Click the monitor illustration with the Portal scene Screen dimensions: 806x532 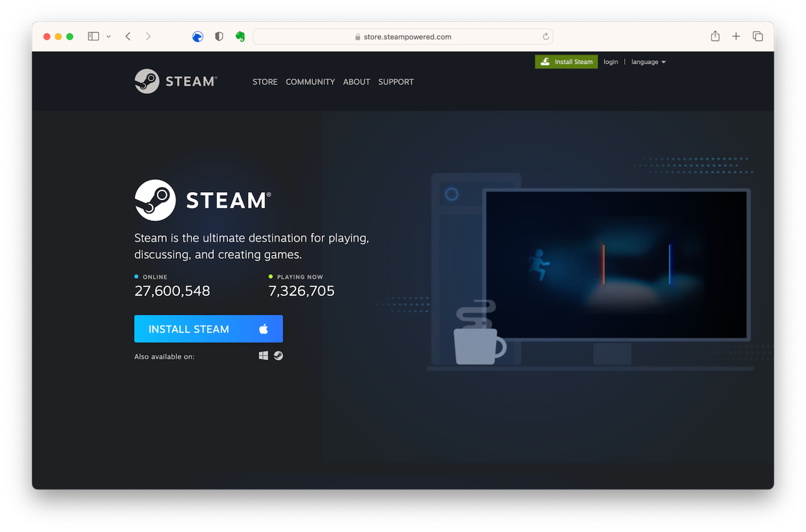pyautogui.click(x=616, y=264)
